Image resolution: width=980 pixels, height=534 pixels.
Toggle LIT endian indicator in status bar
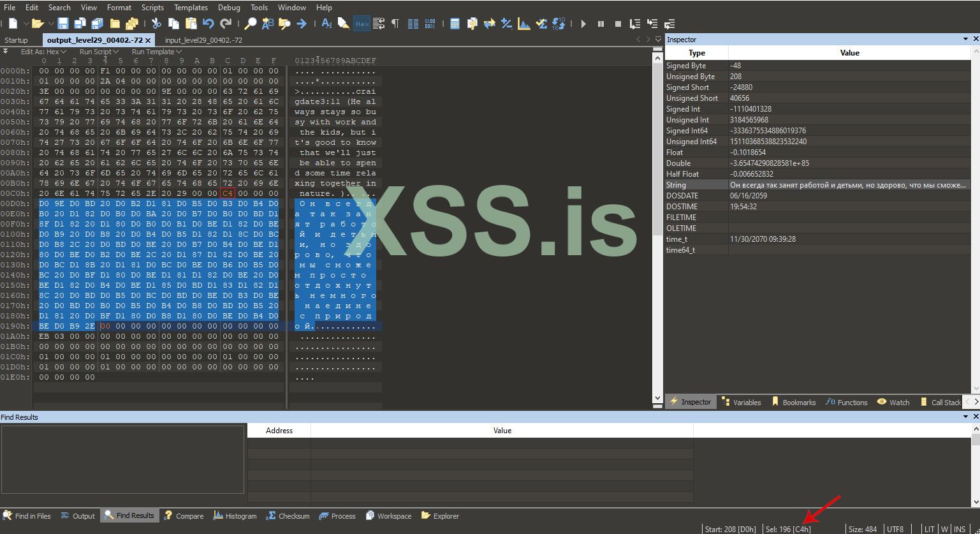929,529
